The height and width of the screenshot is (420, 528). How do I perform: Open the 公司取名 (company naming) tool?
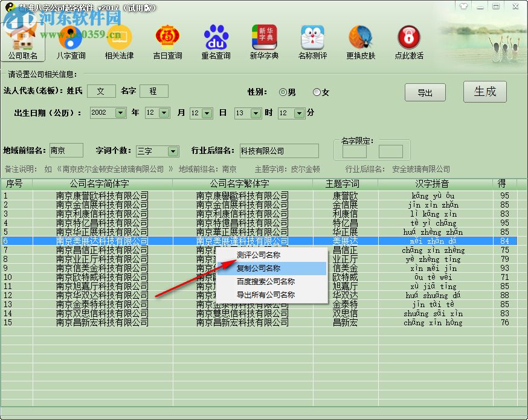[x=24, y=42]
